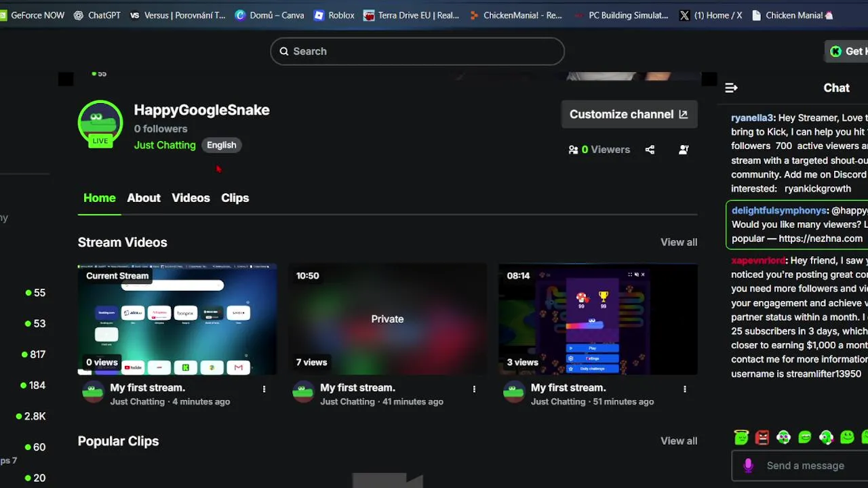868x488 pixels.
Task: Insert the purple-eyed headphones emote
Action: [x=783, y=437]
